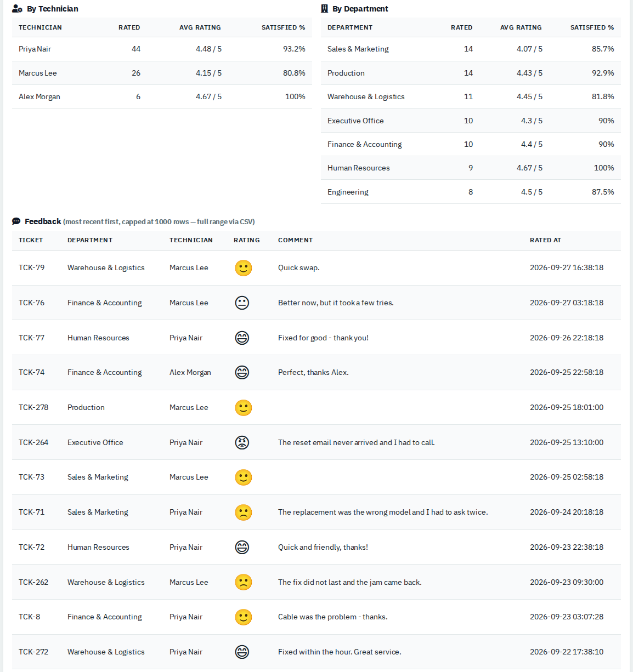Click the 'Quick swap.' comment
Image resolution: width=633 pixels, height=672 pixels.
click(299, 267)
